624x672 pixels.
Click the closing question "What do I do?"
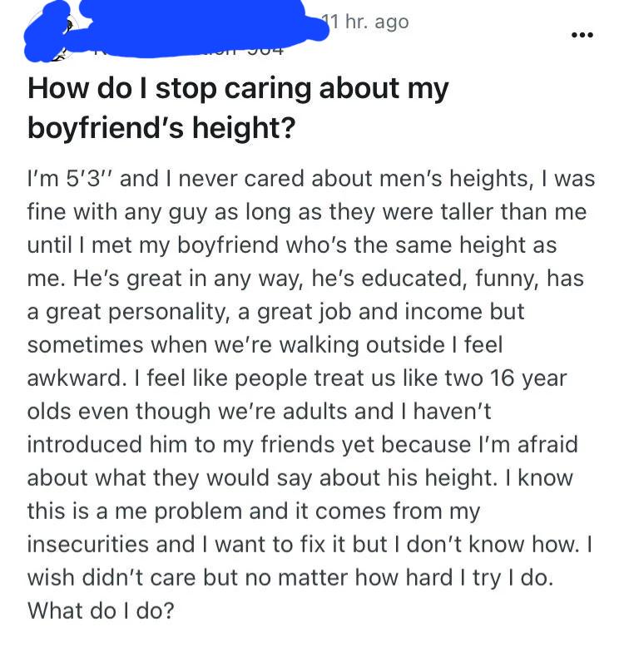coord(102,610)
